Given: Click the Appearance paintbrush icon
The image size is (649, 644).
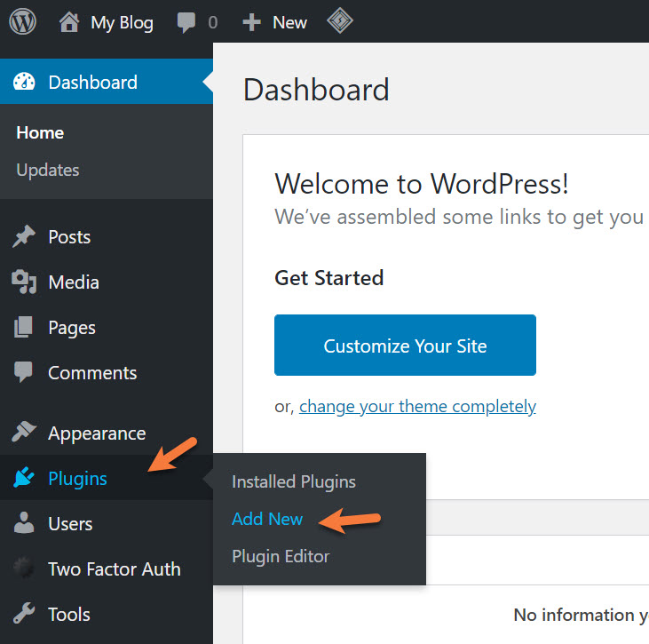Looking at the screenshot, I should 24,433.
